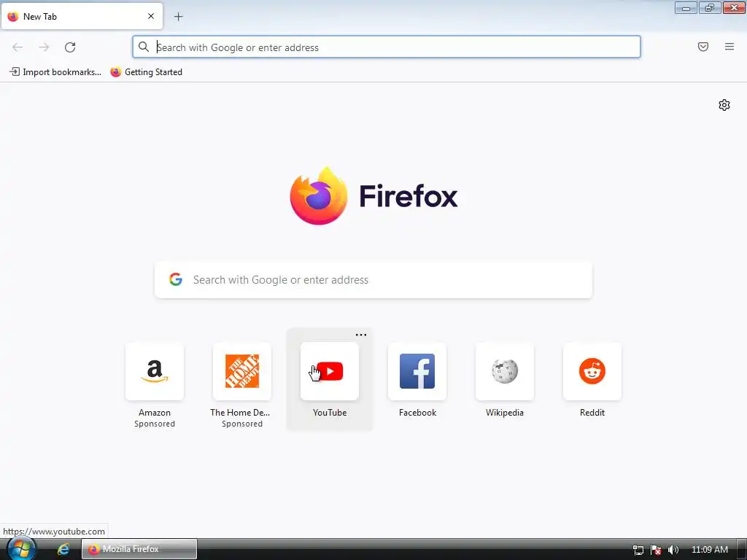Open the Firefox hamburger menu
This screenshot has width=747, height=560.
point(729,47)
